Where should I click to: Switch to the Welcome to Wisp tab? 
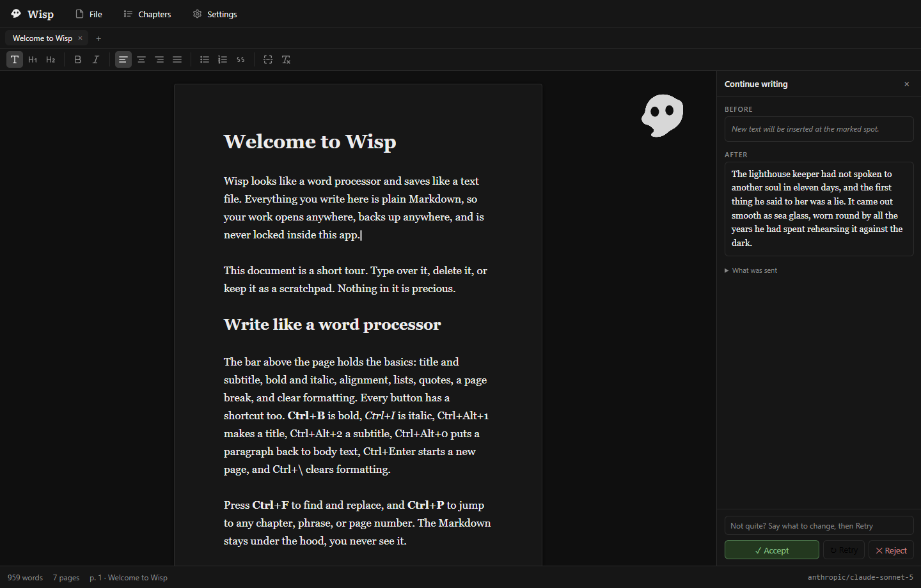(x=42, y=38)
